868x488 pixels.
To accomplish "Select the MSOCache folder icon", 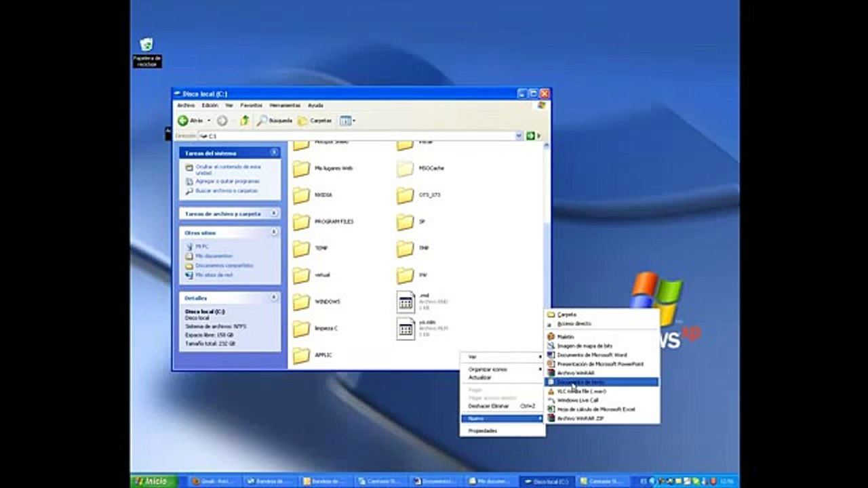I will (405, 168).
